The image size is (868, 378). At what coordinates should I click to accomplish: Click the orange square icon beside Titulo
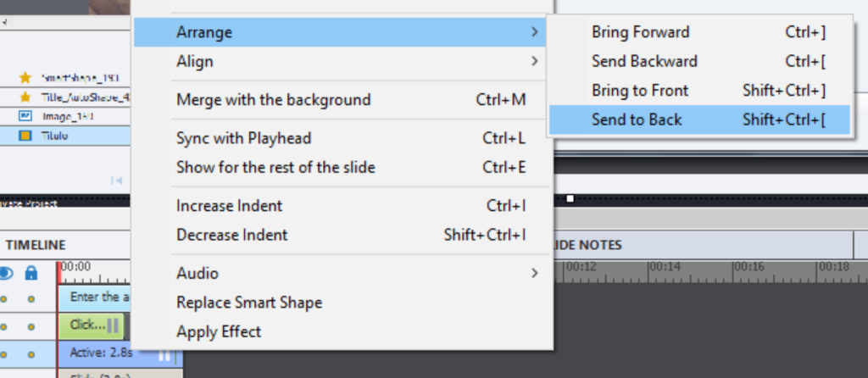tap(25, 135)
